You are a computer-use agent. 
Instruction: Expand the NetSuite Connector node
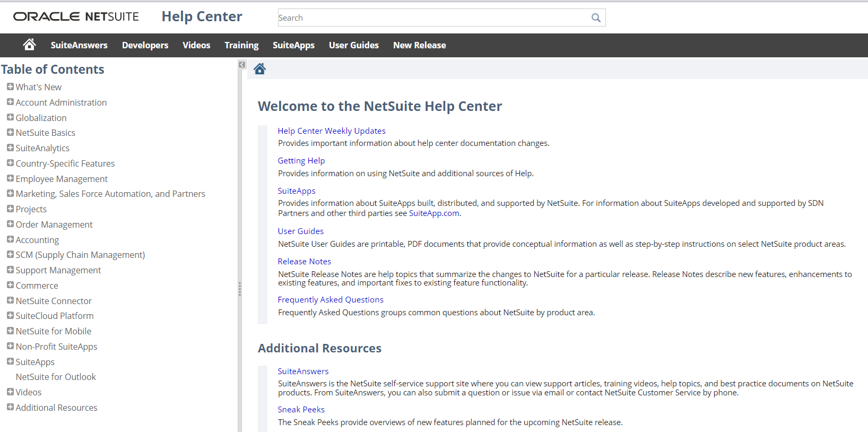[10, 300]
